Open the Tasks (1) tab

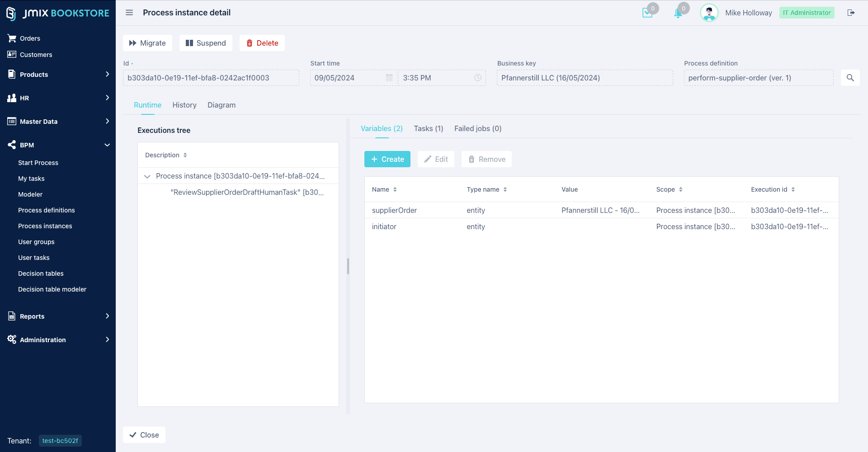click(428, 129)
